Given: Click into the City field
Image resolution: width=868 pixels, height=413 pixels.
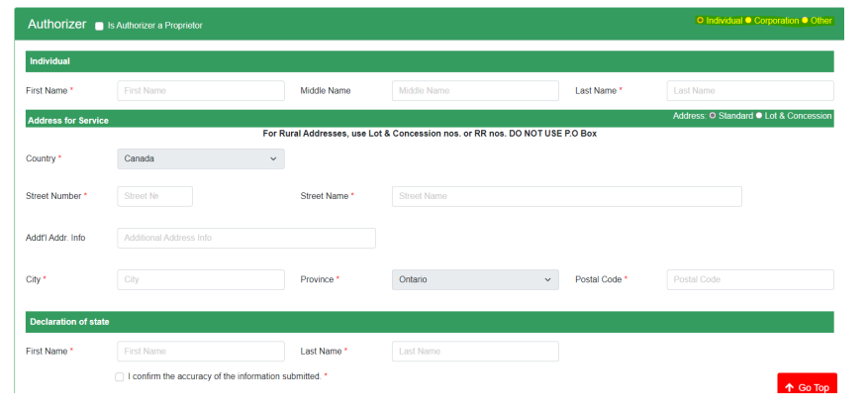Looking at the screenshot, I should click(201, 279).
